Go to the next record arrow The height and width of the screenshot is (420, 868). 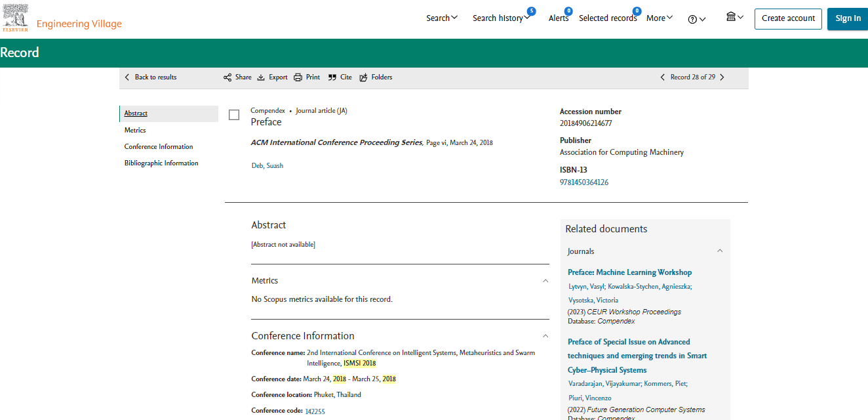(722, 77)
